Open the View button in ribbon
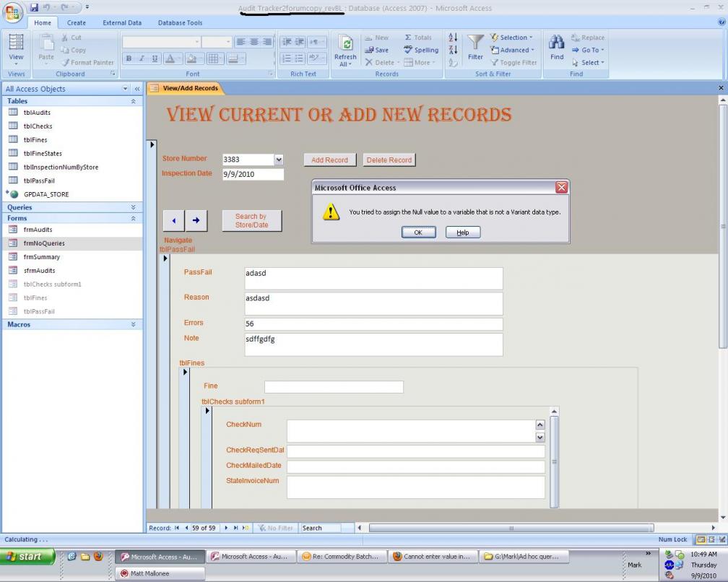Viewport: 728px width, 582px height. point(16,50)
